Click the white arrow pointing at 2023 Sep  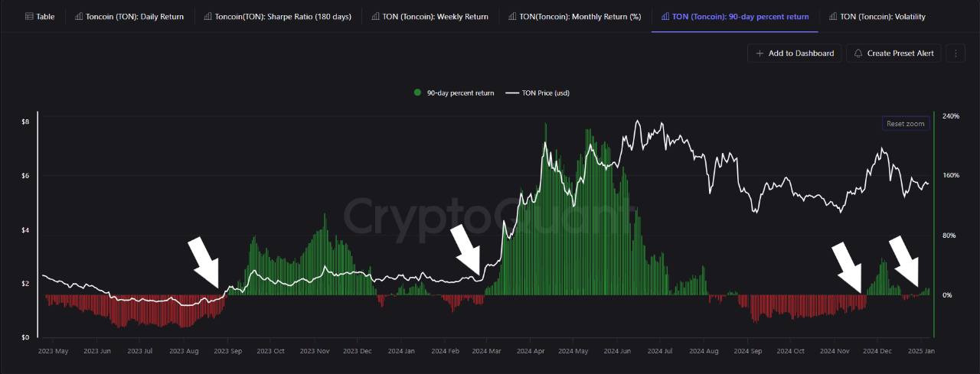pos(204,262)
